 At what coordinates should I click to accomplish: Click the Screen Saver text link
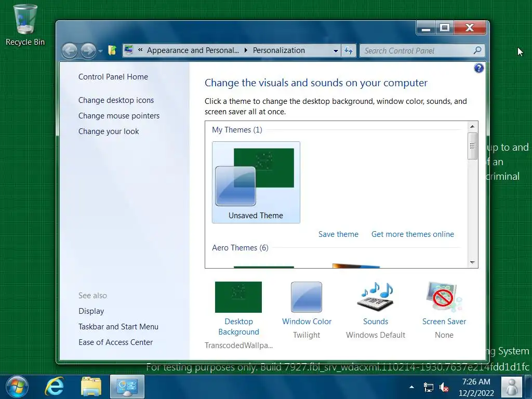click(444, 321)
